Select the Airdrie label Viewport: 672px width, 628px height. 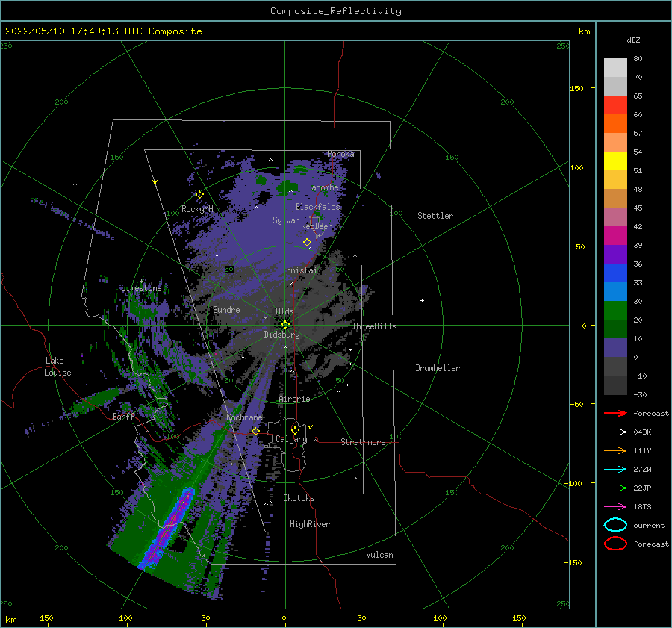point(294,399)
